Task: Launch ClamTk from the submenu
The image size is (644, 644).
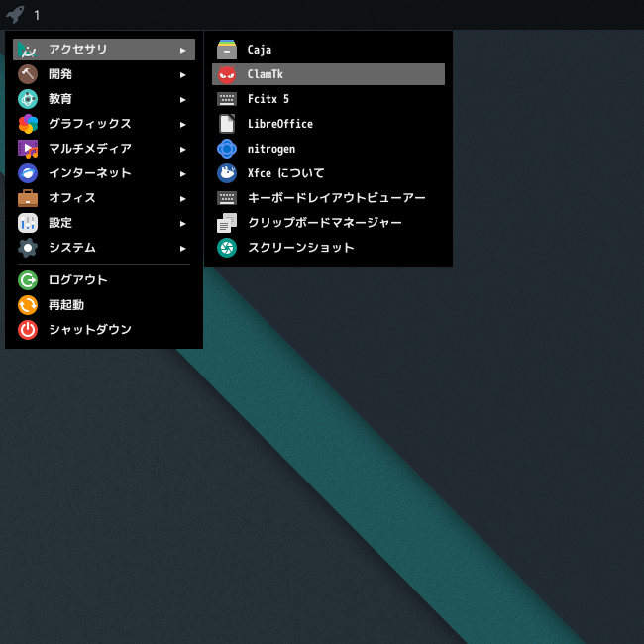Action: 328,74
